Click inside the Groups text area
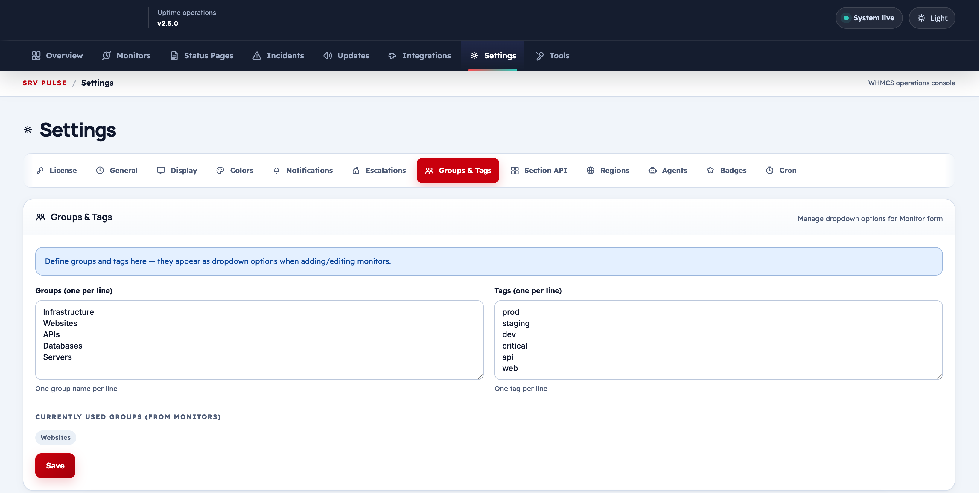980x493 pixels. click(259, 340)
